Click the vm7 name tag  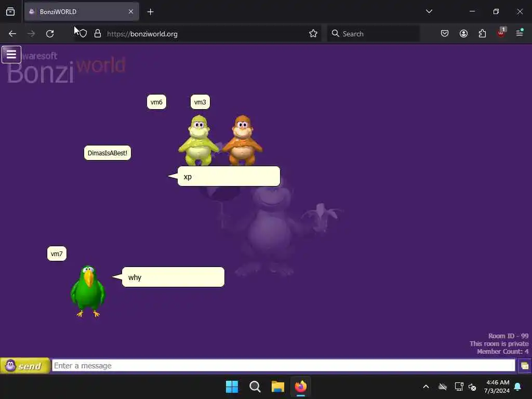(x=57, y=254)
